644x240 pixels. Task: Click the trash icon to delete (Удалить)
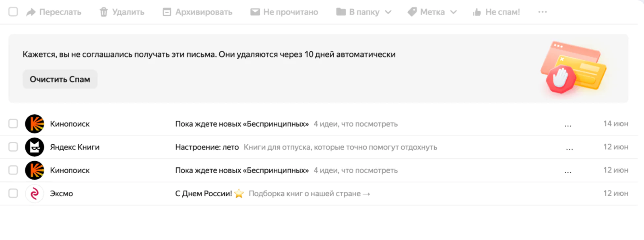click(104, 12)
